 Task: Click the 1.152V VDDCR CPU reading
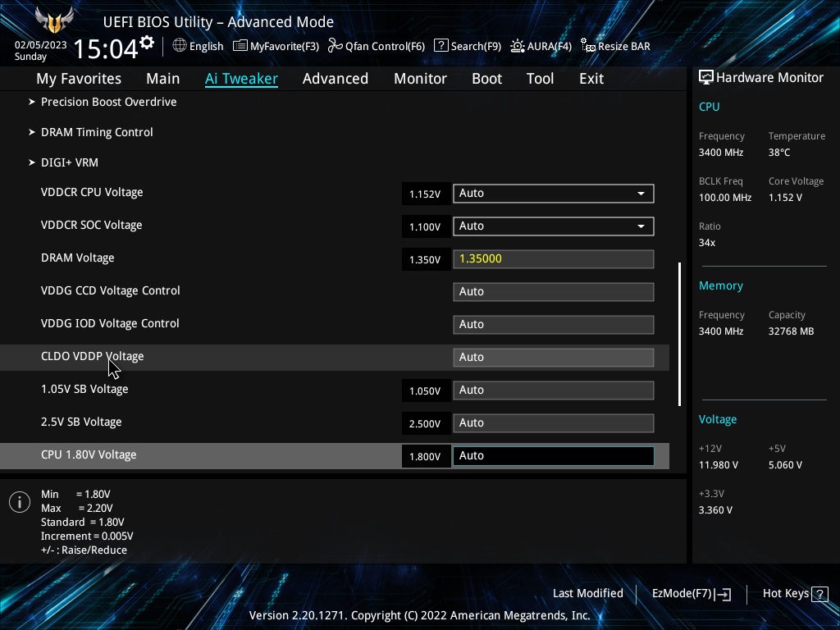425,194
